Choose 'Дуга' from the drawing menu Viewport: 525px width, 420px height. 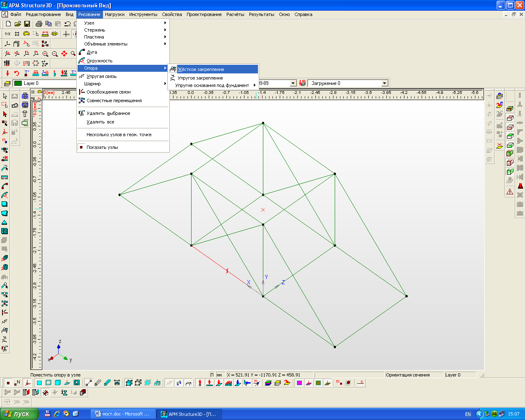pyautogui.click(x=123, y=52)
